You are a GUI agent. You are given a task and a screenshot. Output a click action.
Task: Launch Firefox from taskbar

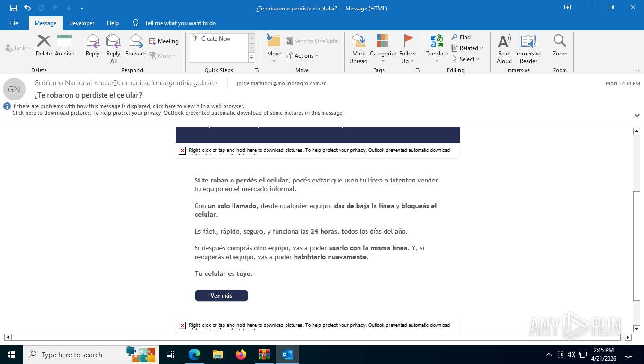coord(241,355)
